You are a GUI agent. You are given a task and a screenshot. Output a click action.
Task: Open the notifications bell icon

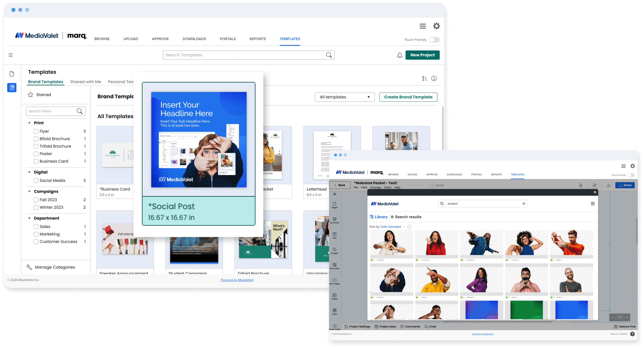click(x=399, y=55)
